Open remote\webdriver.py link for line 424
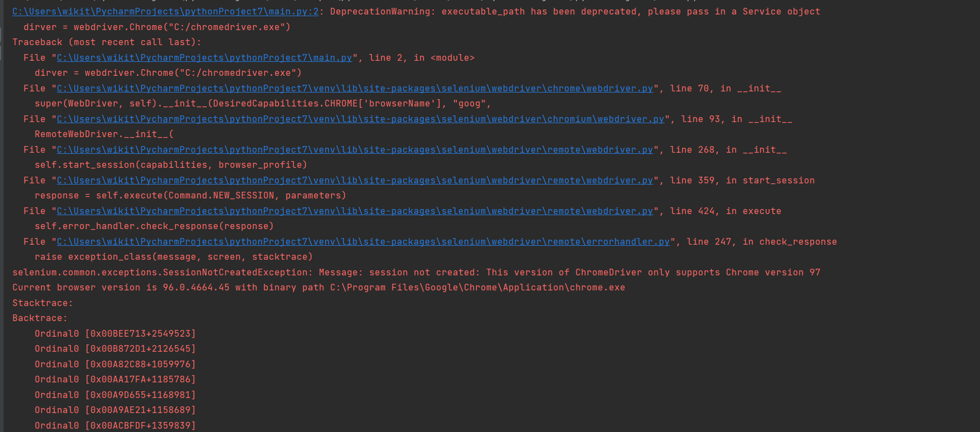 (x=355, y=211)
